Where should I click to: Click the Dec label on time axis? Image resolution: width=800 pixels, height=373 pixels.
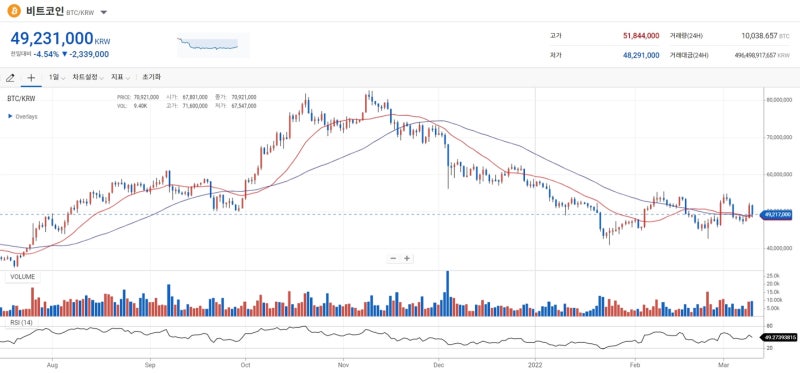439,365
